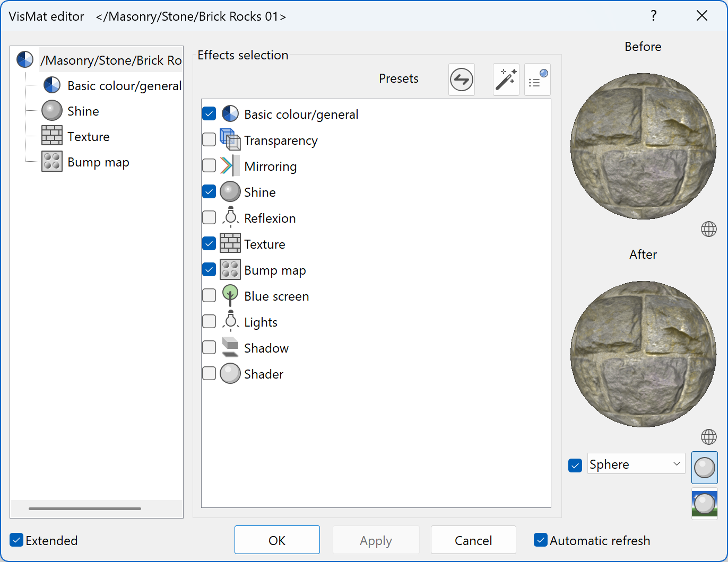
Task: Select the Bump map node in the tree
Action: pos(98,162)
